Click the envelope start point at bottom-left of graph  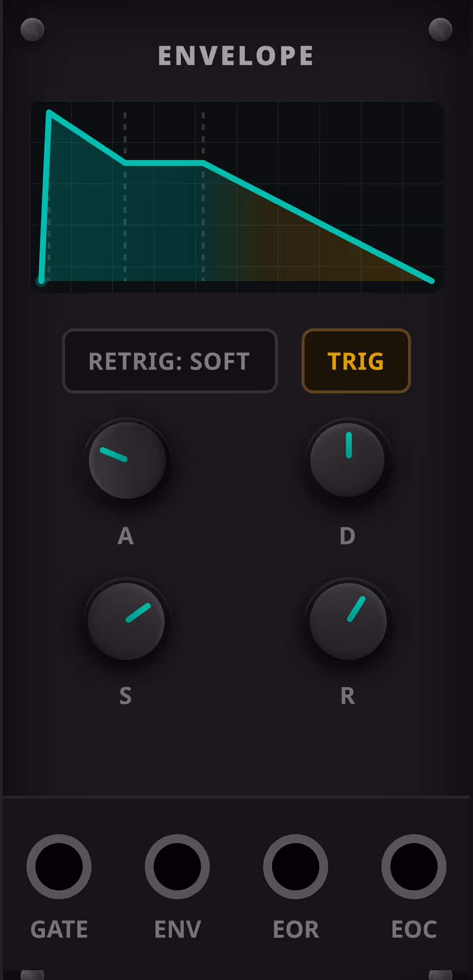tap(41, 281)
